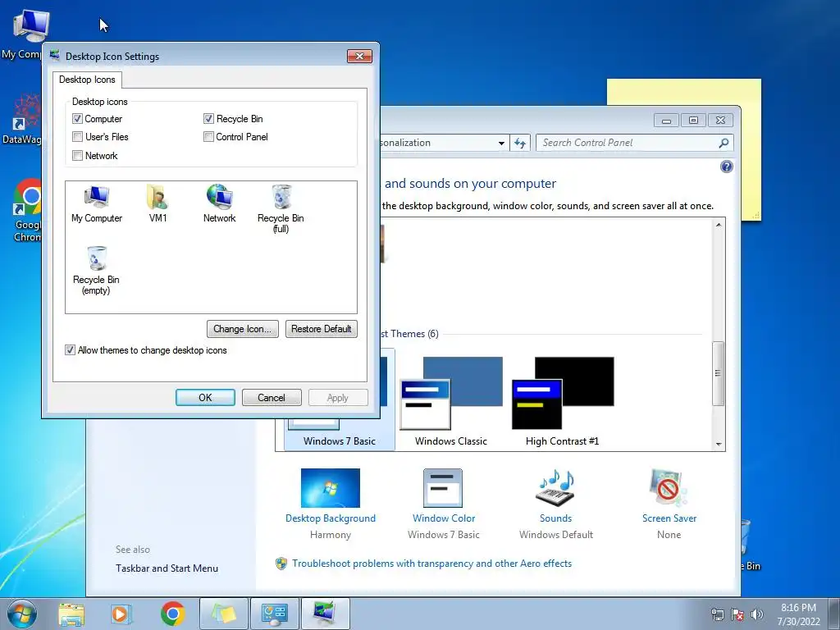Select the Recycle Bin (empty) icon
The image size is (840, 630).
click(x=97, y=271)
